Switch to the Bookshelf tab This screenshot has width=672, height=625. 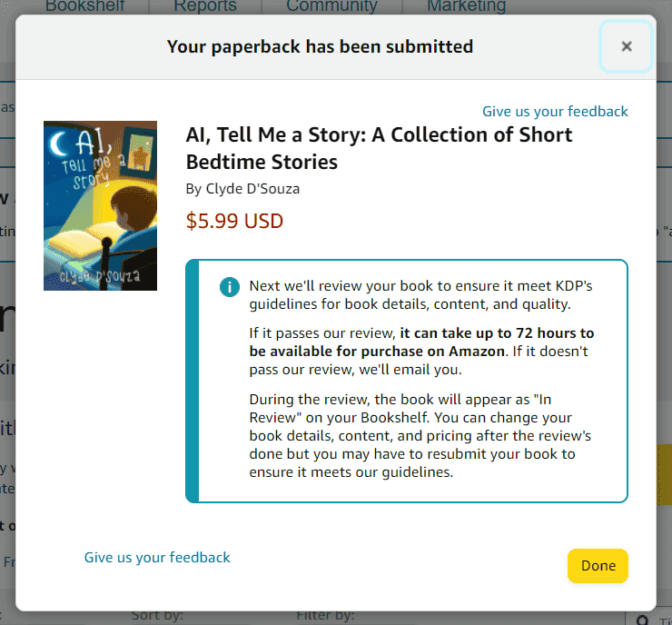coord(84,6)
